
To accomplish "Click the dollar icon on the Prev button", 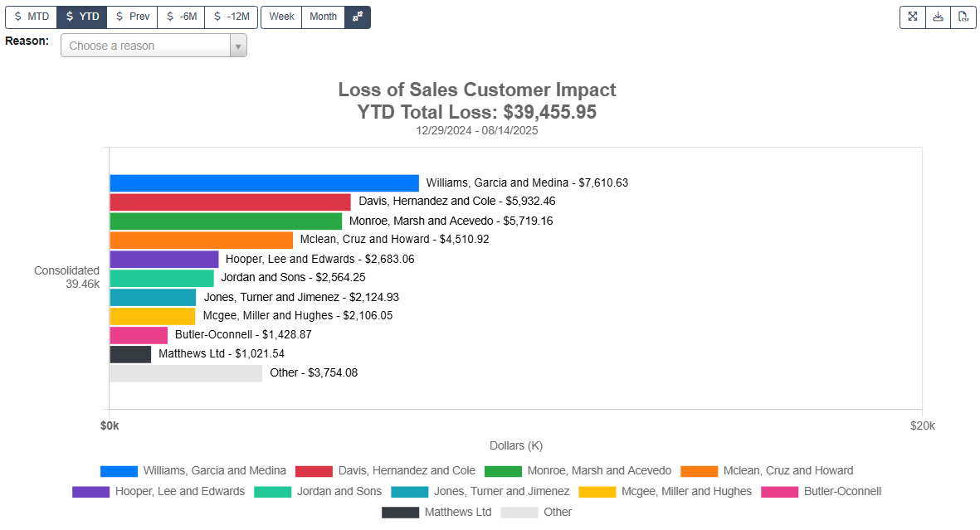I will coord(118,17).
